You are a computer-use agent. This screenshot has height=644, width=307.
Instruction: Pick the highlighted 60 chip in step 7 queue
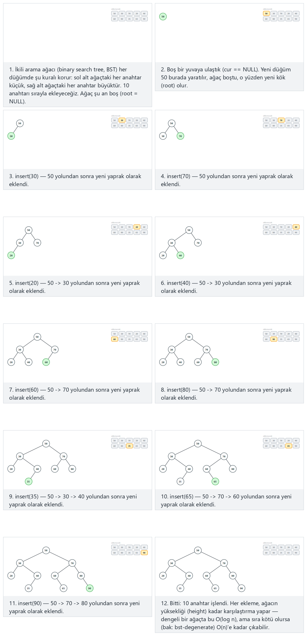[x=114, y=339]
